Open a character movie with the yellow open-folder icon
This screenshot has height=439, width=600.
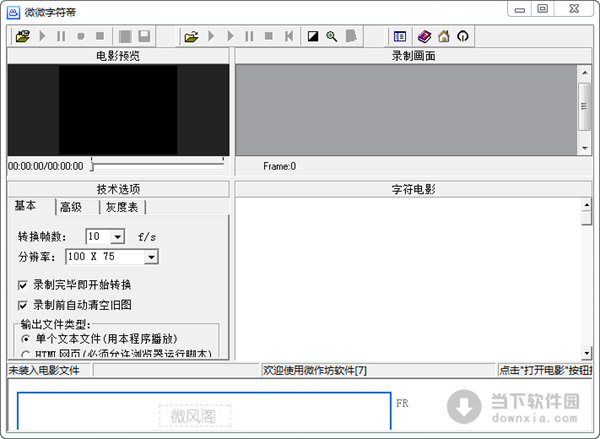click(191, 37)
